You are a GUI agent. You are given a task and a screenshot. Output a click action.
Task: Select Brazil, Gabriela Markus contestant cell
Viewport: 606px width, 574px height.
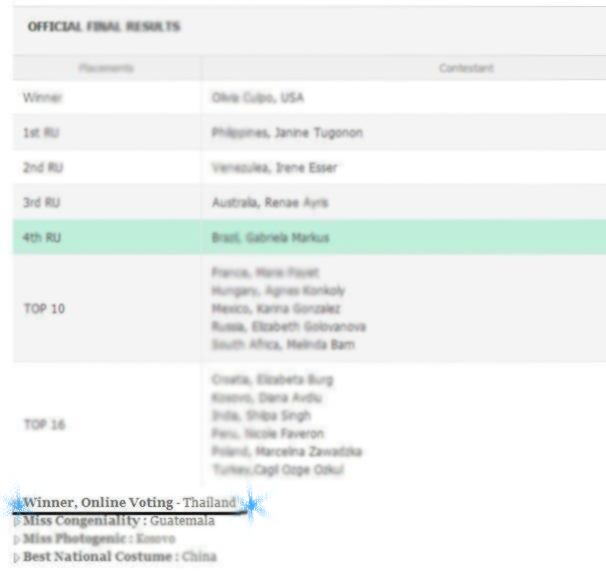click(270, 237)
